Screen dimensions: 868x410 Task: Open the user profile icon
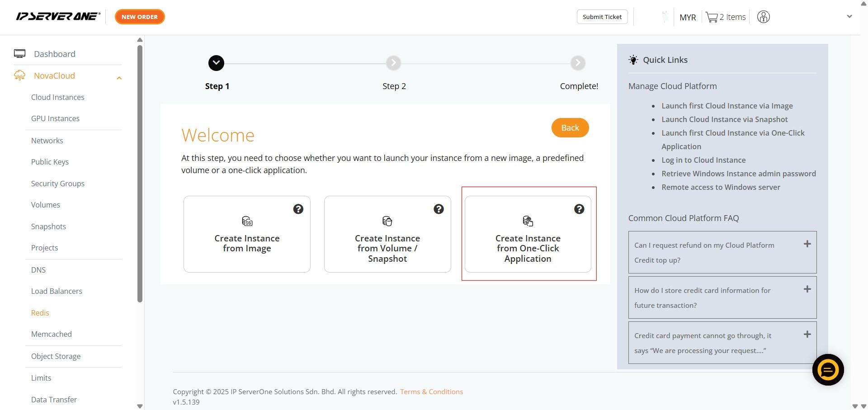(x=763, y=17)
